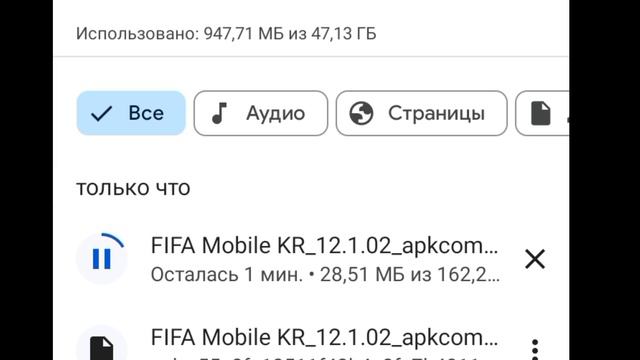Click the checkmark icon on the Все chip
The image size is (640, 360).
click(x=102, y=114)
